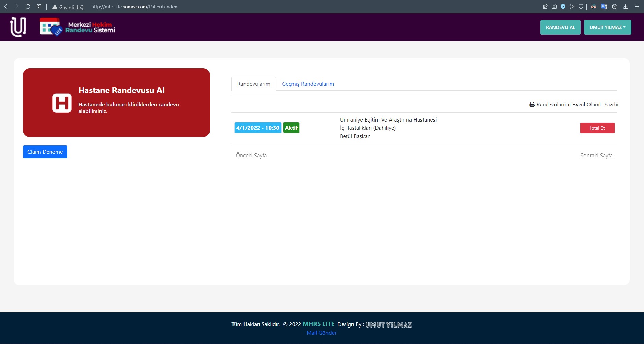Add page to bookmarks with heart icon

(x=581, y=7)
